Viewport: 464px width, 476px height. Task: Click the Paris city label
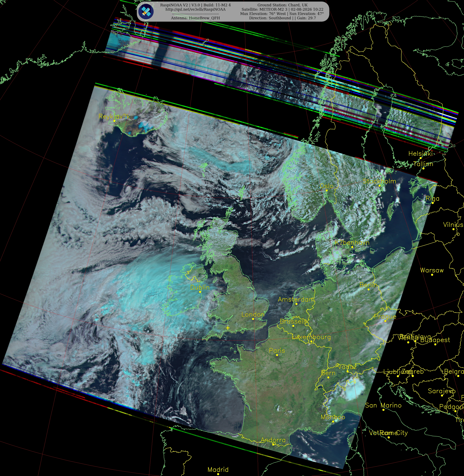point(277,351)
